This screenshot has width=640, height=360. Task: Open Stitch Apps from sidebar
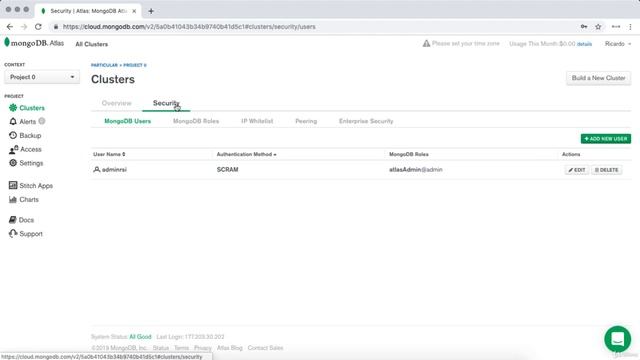tap(31, 186)
